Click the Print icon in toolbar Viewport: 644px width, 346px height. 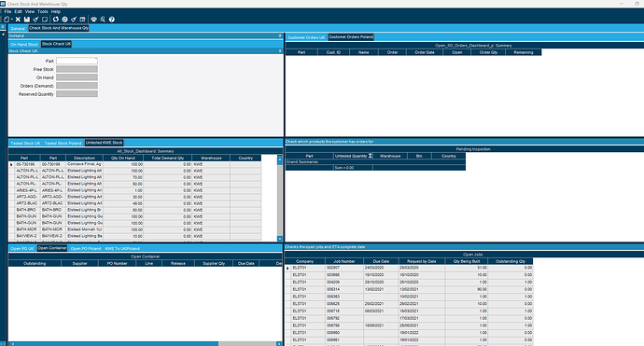(93, 20)
